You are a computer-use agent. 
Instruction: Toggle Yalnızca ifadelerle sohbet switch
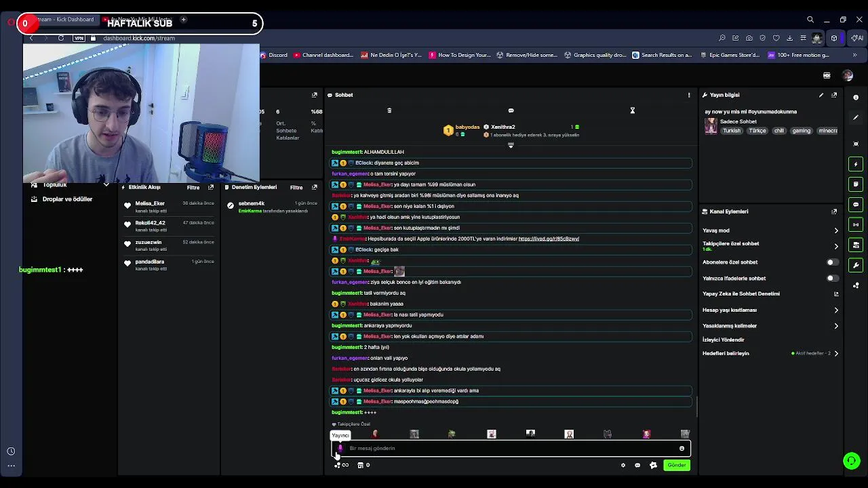832,279
